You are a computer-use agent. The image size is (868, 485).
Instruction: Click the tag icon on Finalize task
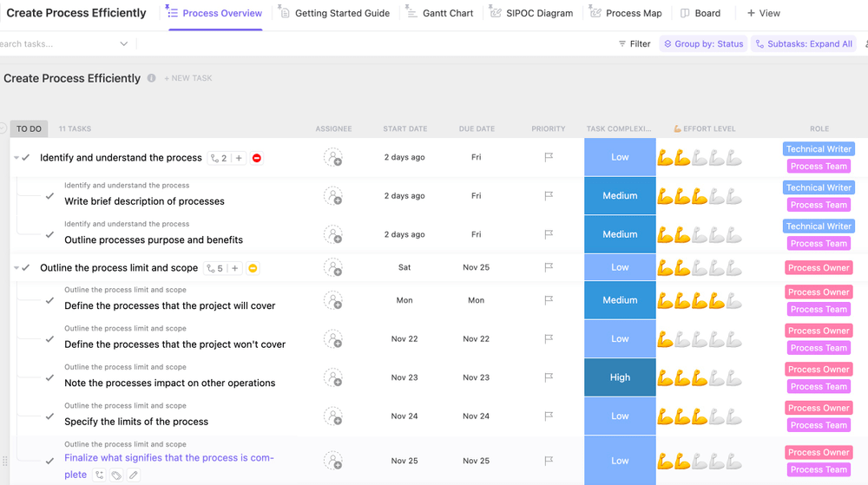116,475
